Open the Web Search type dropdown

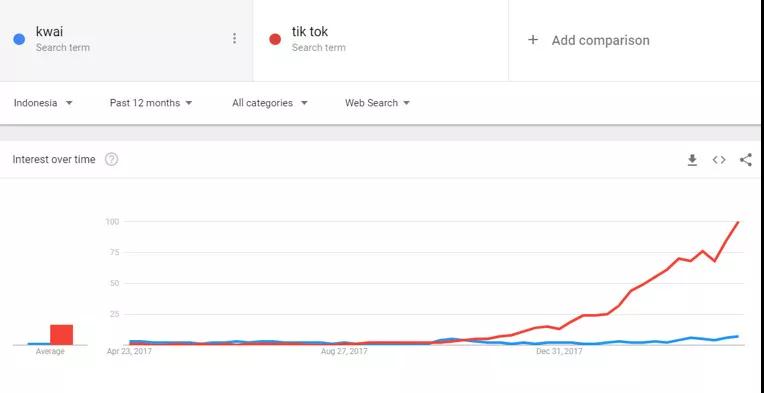coord(378,103)
